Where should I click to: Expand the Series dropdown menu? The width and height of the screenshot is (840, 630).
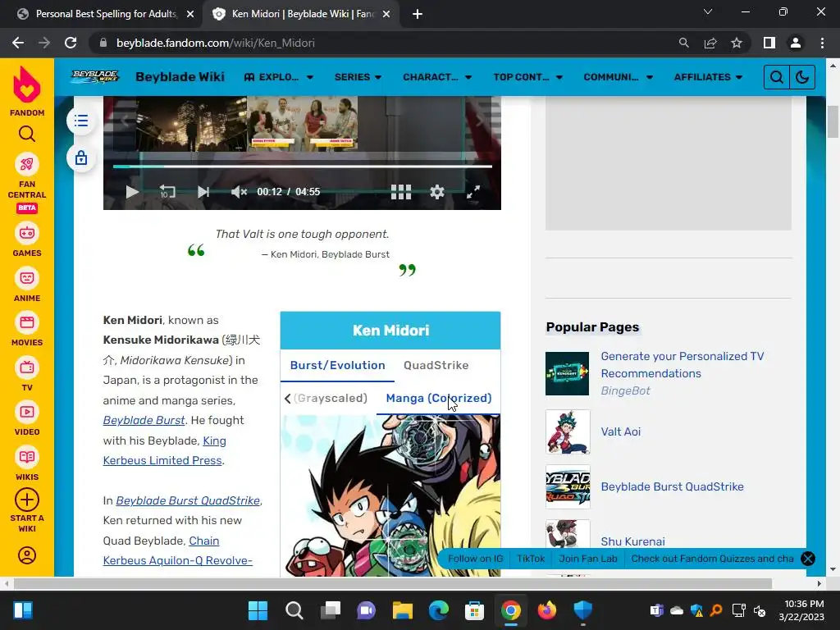[x=358, y=77]
